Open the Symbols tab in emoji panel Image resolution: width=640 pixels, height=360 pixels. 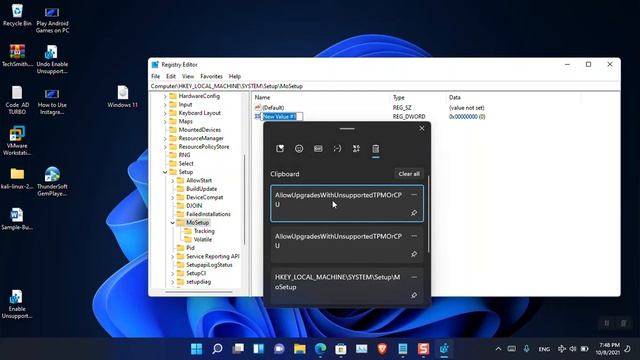(356, 149)
